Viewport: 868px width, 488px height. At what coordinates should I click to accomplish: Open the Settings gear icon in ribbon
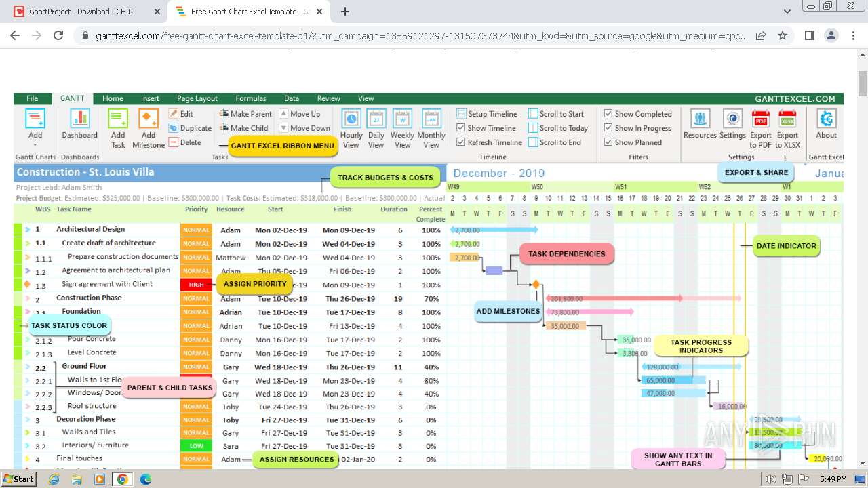732,119
